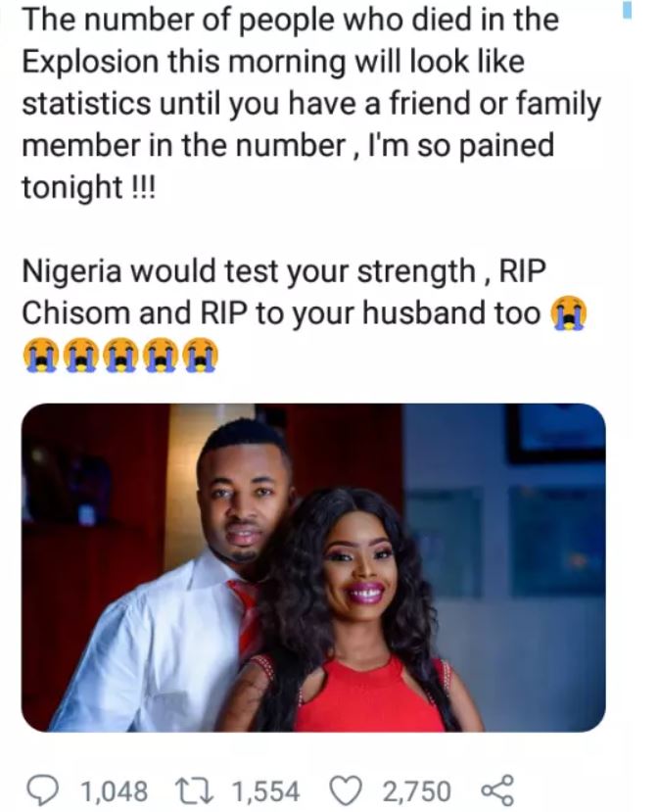Image resolution: width=659 pixels, height=812 pixels.
Task: View the 1,048 replies count
Action: 114,791
